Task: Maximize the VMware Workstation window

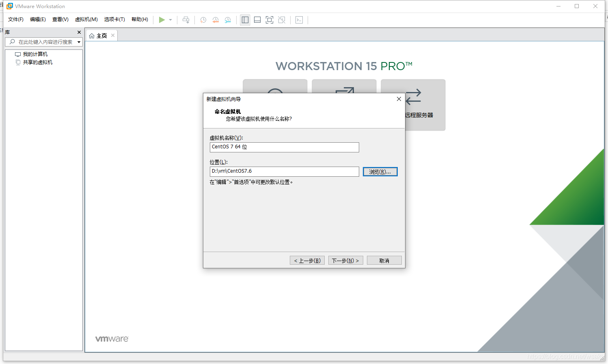Action: point(577,6)
